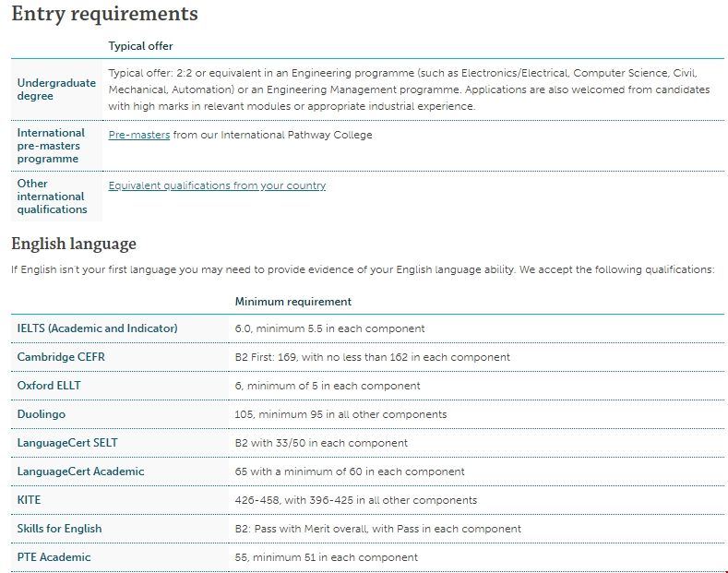
Task: Click the LanguageCert Academic row label
Action: pyautogui.click(x=81, y=472)
